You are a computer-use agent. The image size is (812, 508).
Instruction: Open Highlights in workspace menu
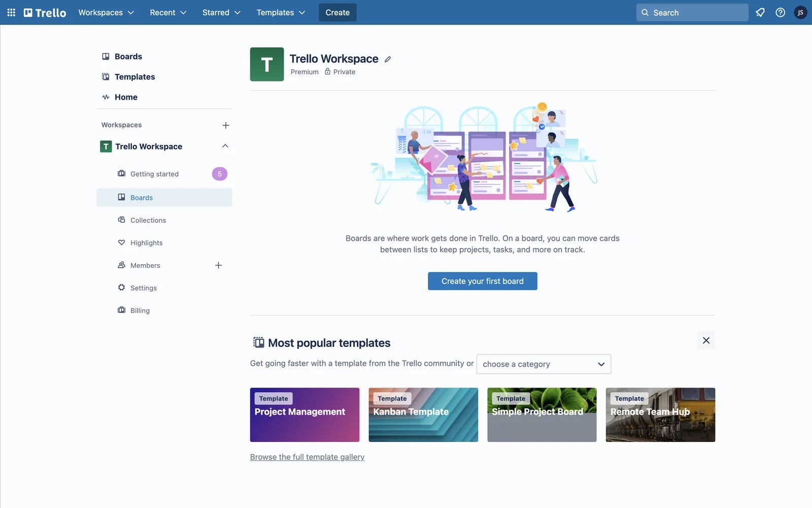pos(164,243)
